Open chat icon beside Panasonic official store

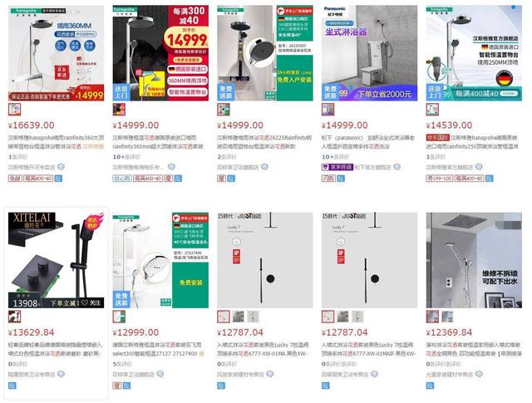click(x=397, y=167)
